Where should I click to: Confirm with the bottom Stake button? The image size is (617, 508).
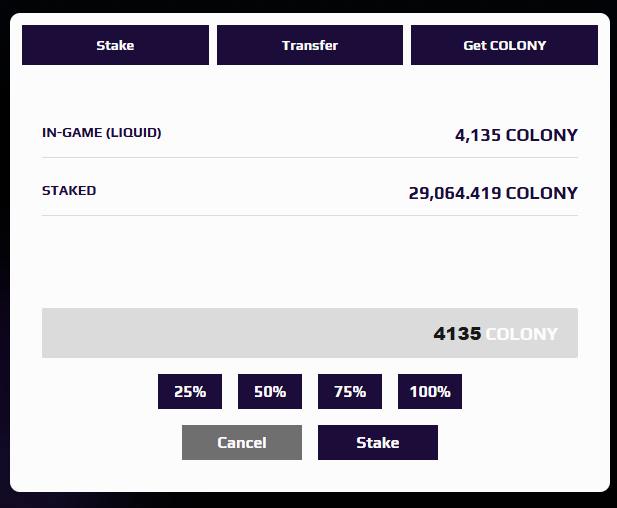pos(378,442)
